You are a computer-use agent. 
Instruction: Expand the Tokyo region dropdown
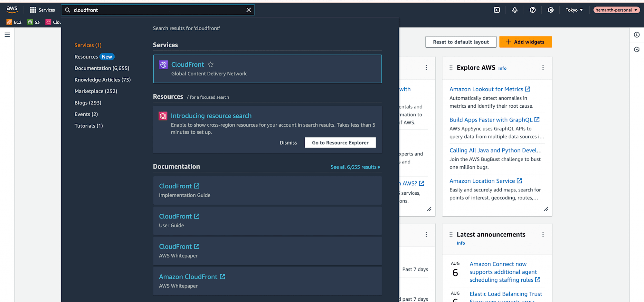[574, 10]
